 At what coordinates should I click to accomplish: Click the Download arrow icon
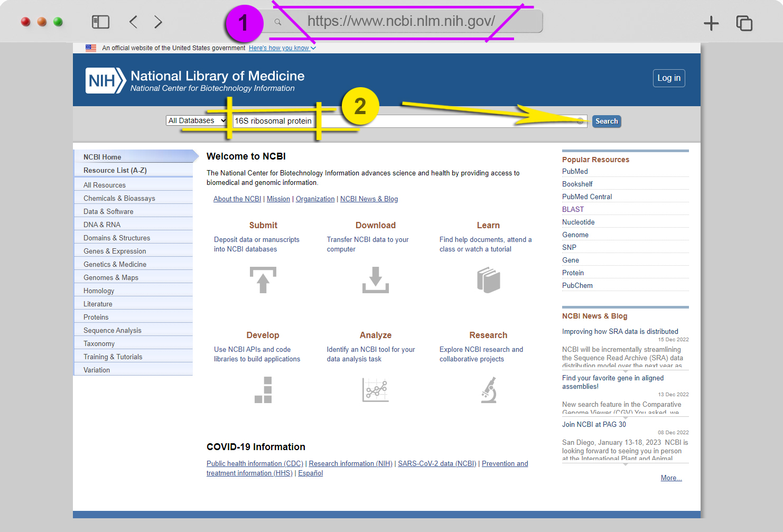[376, 280]
